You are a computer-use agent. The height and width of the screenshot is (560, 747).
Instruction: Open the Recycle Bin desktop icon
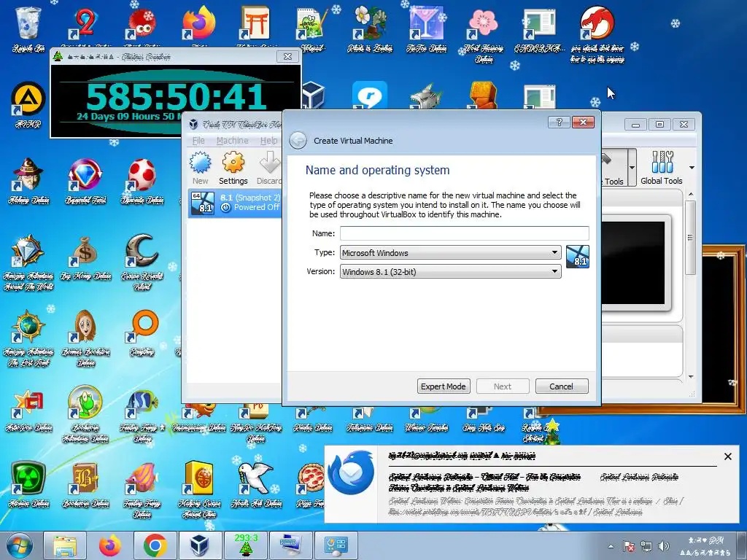click(28, 29)
